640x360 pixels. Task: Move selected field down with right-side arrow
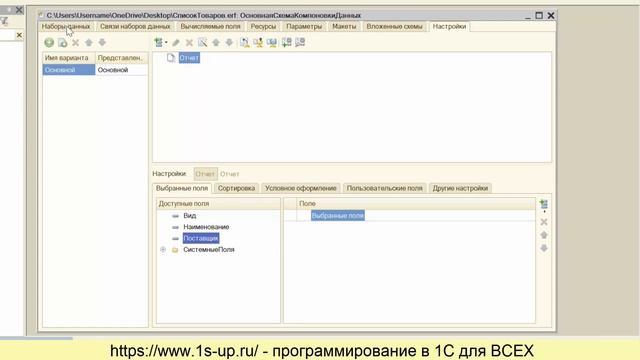click(x=544, y=248)
